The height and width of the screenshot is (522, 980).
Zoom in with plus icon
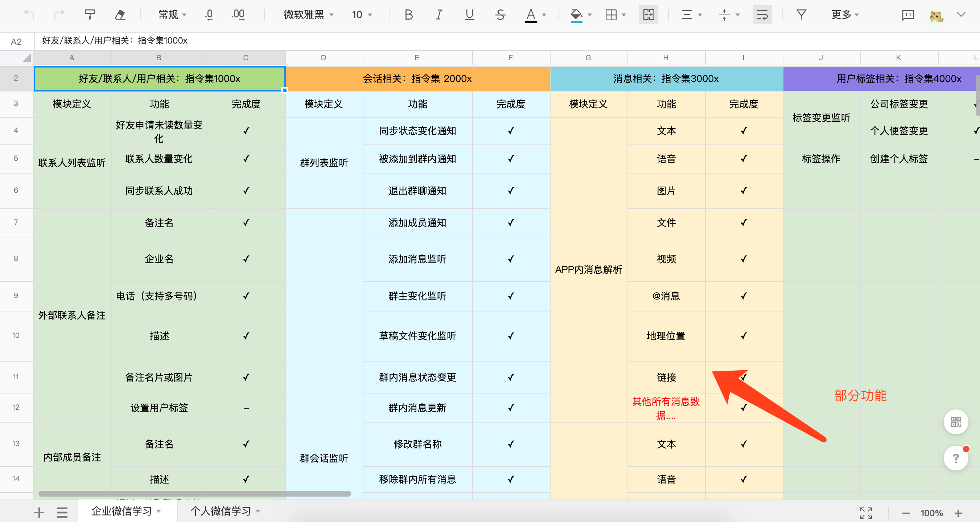pos(958,513)
